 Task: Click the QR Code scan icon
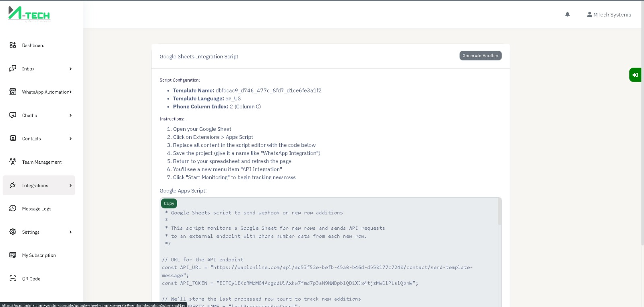click(x=13, y=278)
